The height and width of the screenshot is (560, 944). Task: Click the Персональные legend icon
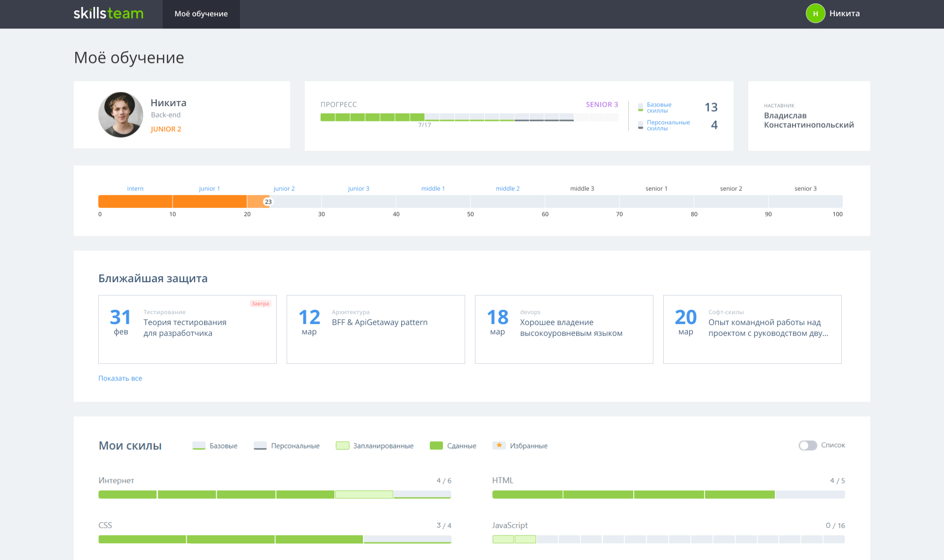point(260,445)
